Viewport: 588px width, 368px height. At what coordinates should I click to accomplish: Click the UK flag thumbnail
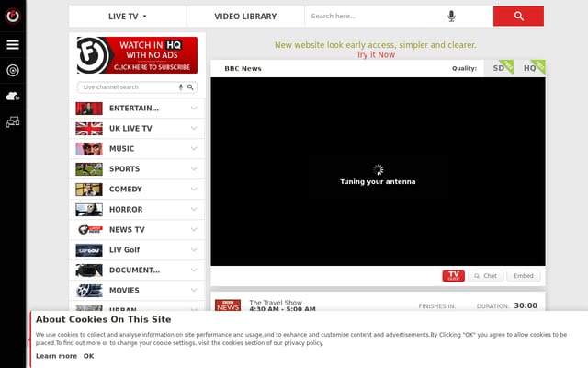(89, 129)
